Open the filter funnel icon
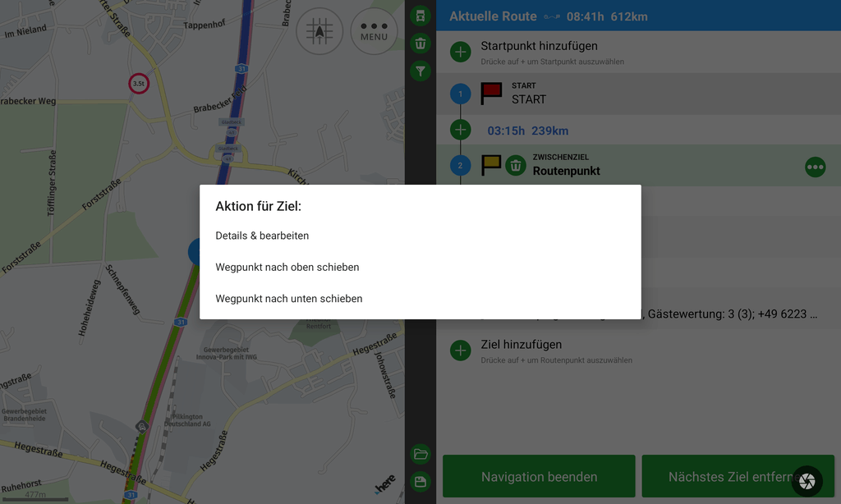This screenshot has width=841, height=504. point(420,71)
